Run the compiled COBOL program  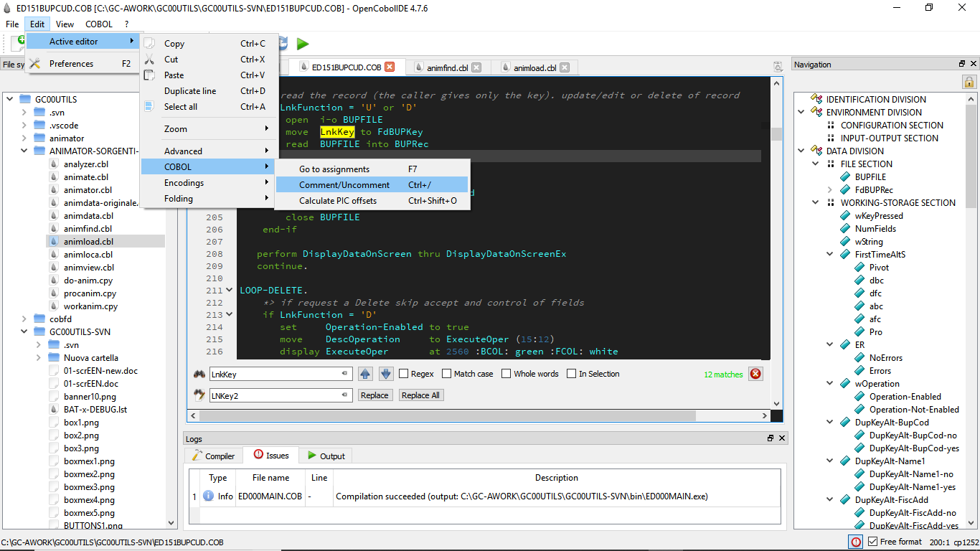[x=302, y=43]
